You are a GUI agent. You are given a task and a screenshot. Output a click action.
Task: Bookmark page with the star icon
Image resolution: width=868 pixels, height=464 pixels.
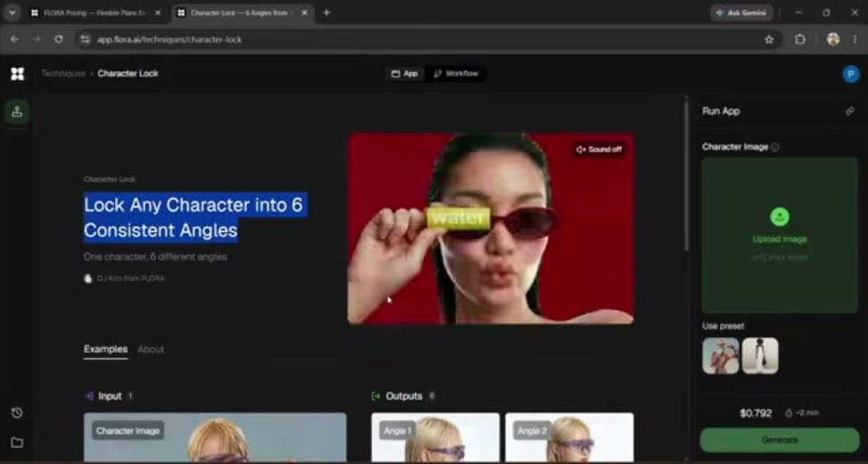(x=769, y=39)
